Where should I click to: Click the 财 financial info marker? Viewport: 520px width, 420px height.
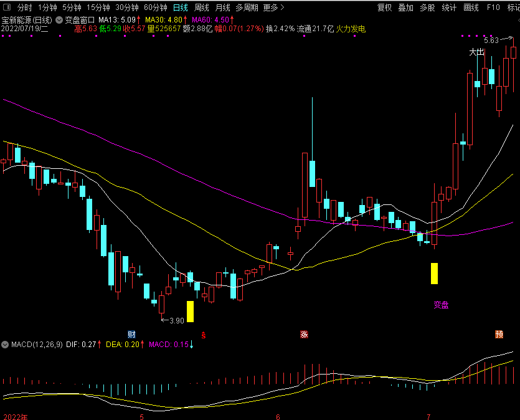[x=131, y=334]
